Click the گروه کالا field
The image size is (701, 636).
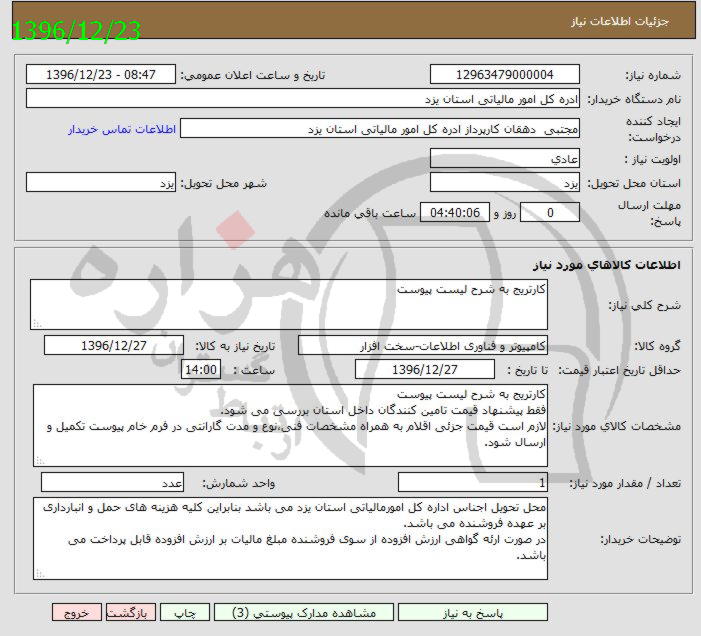coord(423,345)
